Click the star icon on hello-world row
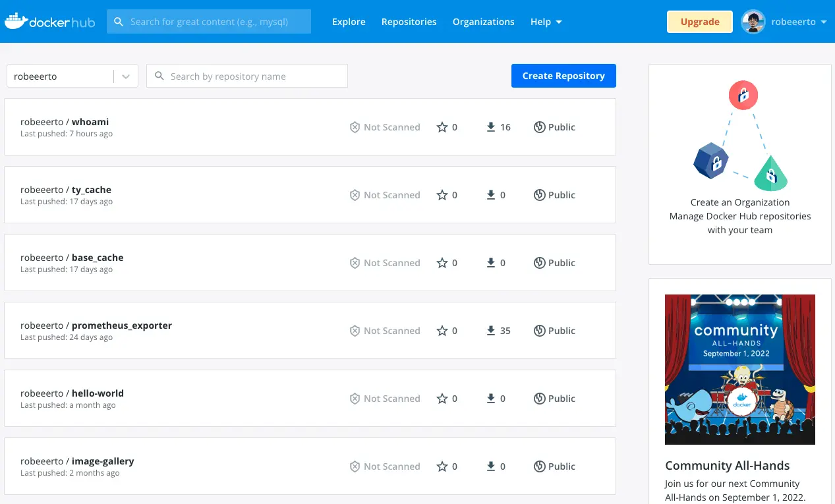835x504 pixels. tap(442, 399)
